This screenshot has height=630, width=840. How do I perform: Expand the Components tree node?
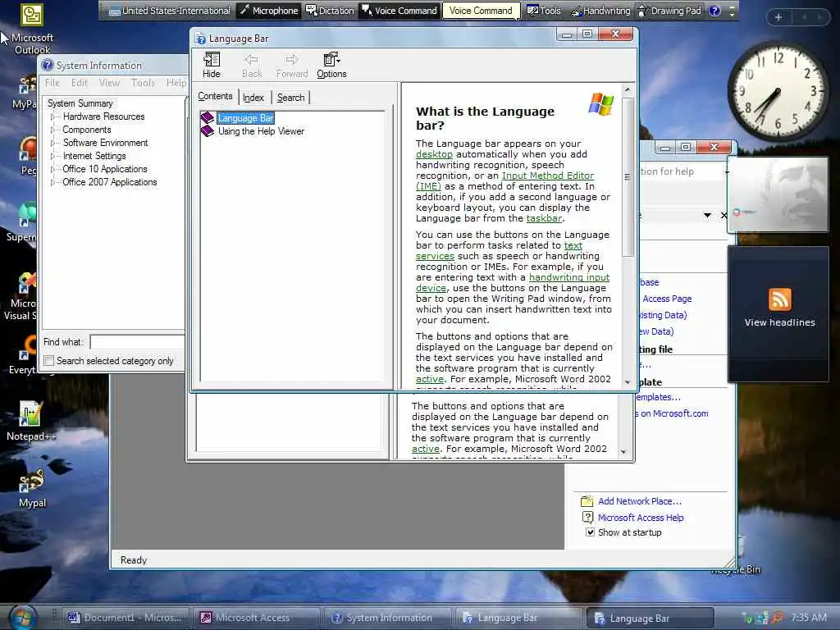tap(52, 130)
